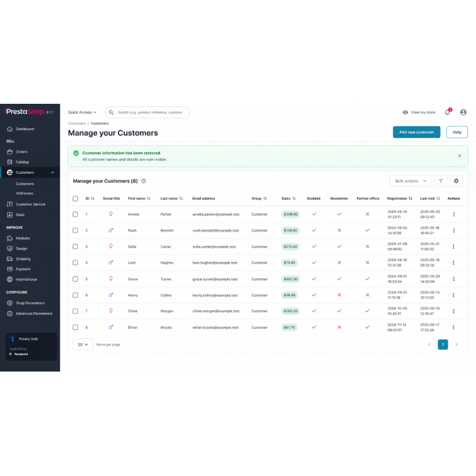Select the checkbox for Noah Bennett
This screenshot has width=476, height=476.
click(75, 231)
